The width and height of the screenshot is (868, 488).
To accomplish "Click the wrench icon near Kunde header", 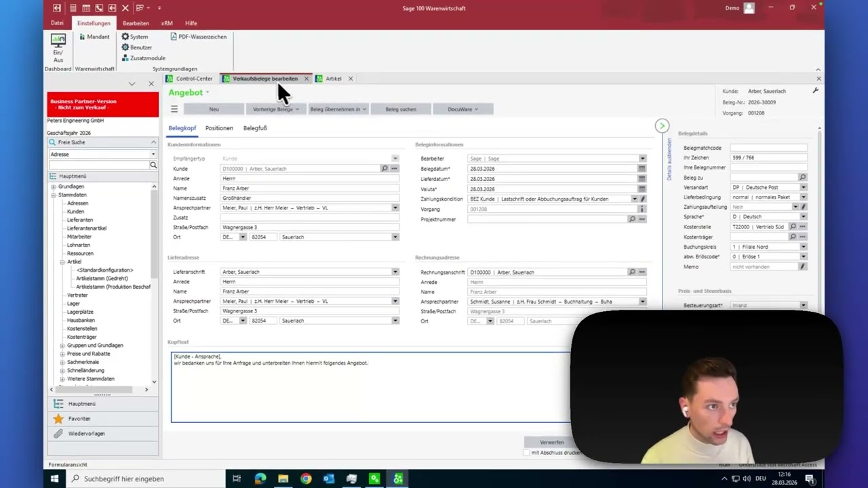I will pyautogui.click(x=816, y=90).
